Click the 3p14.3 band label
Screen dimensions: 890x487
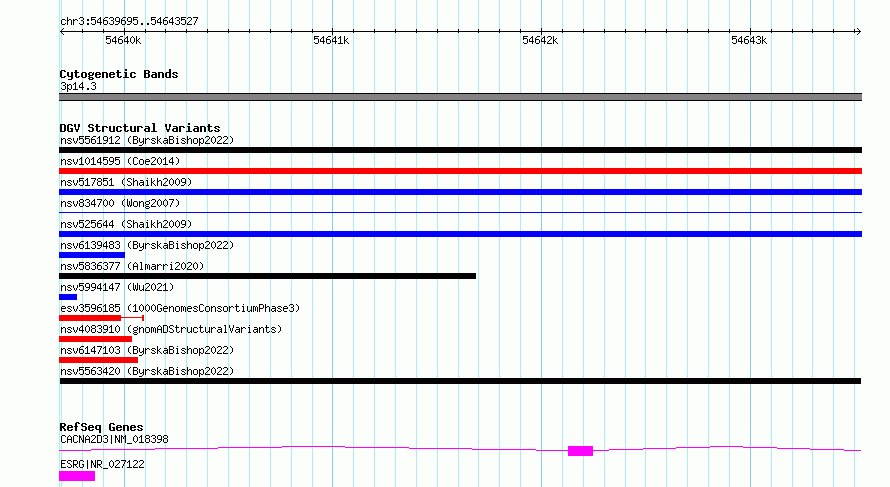pyautogui.click(x=78, y=86)
